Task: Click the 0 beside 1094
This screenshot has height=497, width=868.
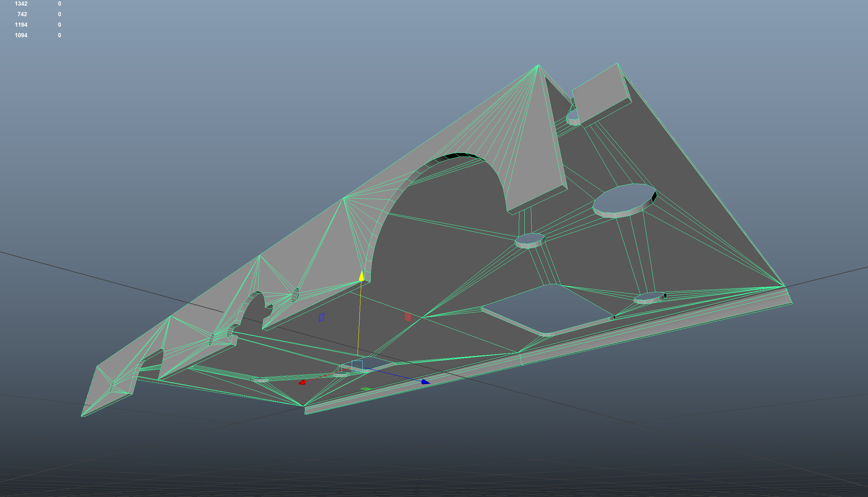Action: click(x=59, y=36)
